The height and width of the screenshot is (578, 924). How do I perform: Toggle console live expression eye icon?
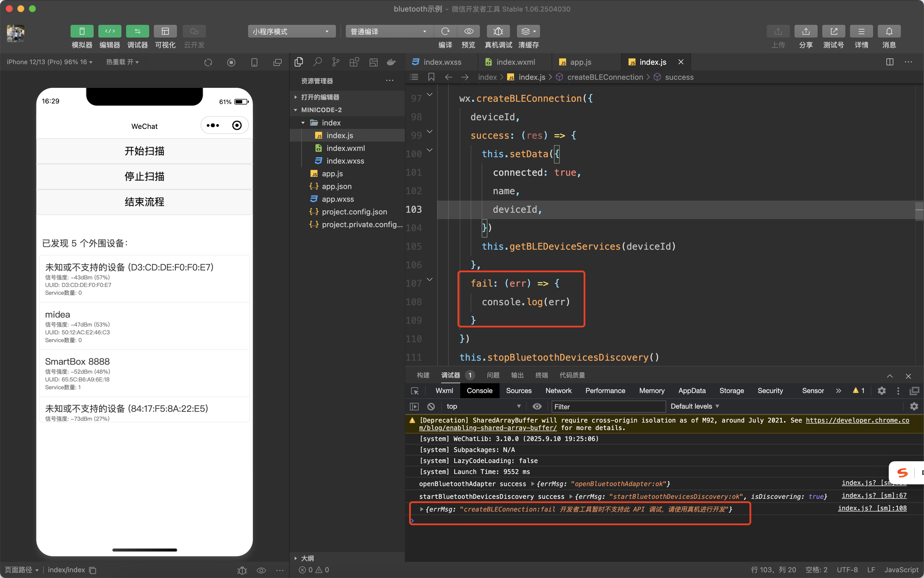pyautogui.click(x=537, y=406)
